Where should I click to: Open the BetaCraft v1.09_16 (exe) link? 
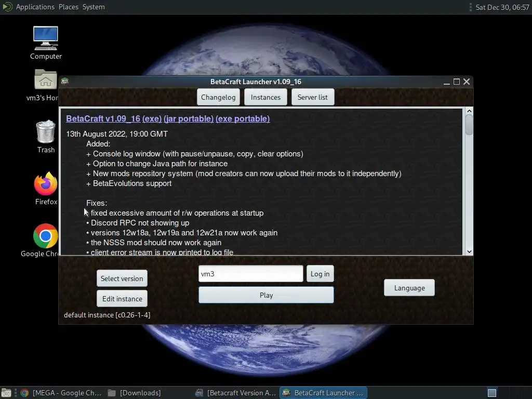(x=114, y=119)
